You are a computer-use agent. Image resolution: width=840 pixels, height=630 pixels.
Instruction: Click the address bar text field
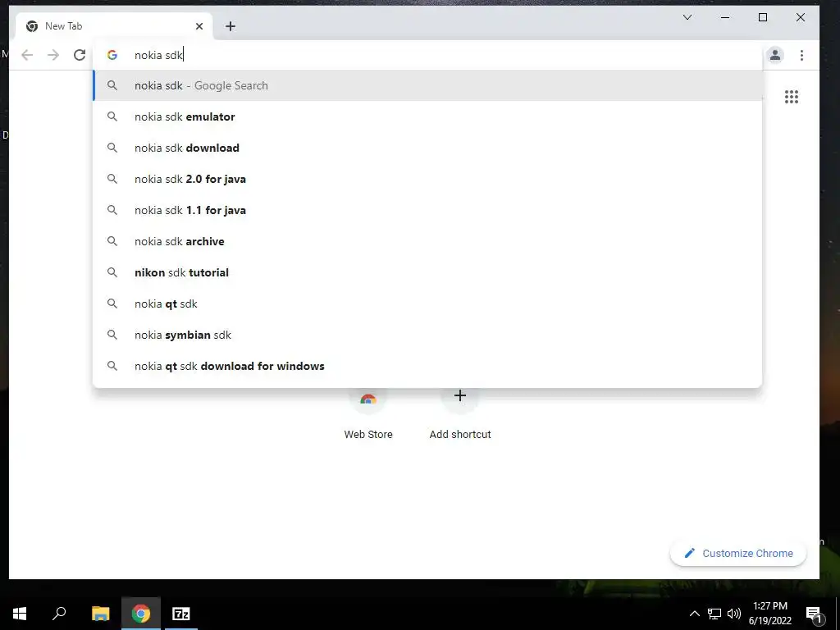click(x=428, y=55)
